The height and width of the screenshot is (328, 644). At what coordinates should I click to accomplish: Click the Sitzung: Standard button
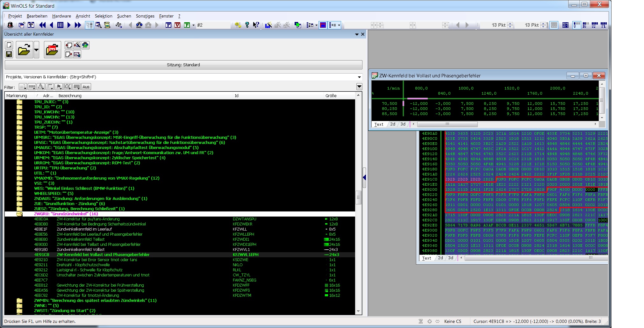point(183,65)
